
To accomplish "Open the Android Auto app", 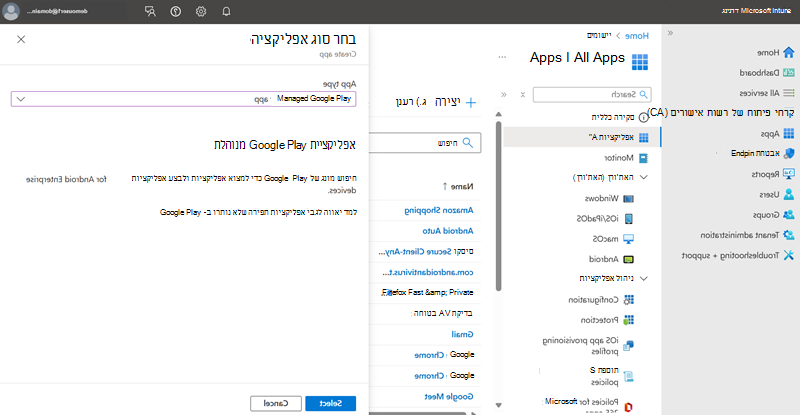I will point(448,231).
